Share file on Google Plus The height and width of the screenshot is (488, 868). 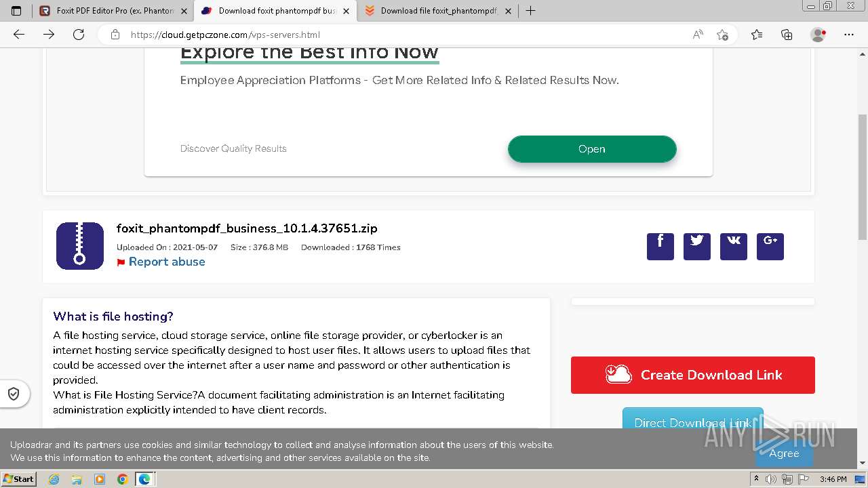coord(770,247)
